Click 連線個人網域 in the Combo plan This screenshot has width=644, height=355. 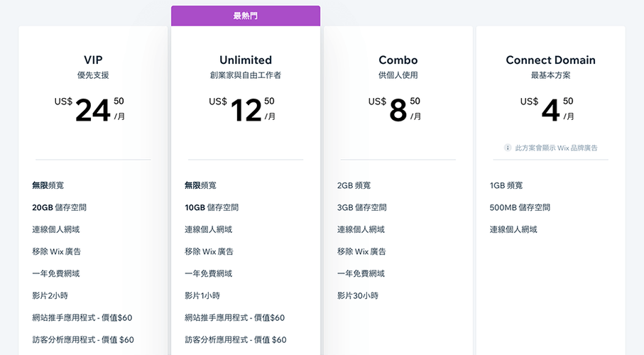click(x=361, y=229)
